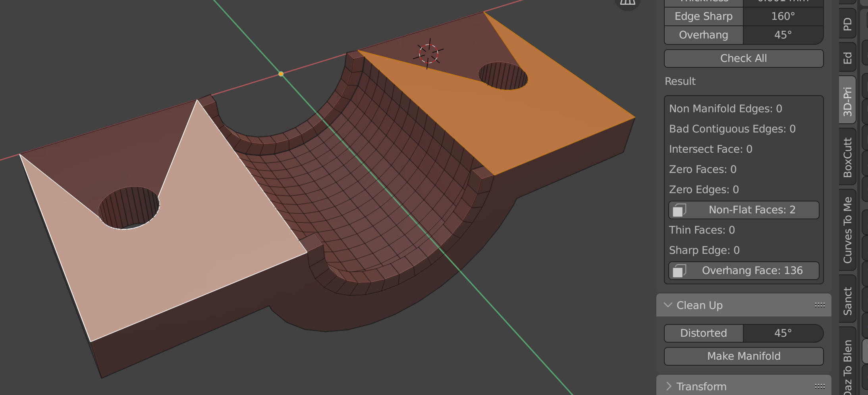This screenshot has width=868, height=395.
Task: Click the Intersect Face: 0 text
Action: 710,149
